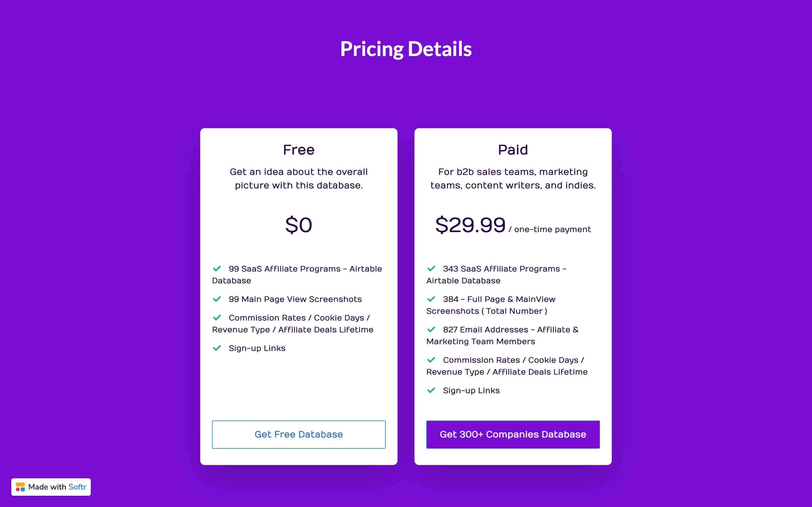This screenshot has width=812, height=507.
Task: Click checkmark beside 99 Main Page View Screenshots
Action: (217, 299)
